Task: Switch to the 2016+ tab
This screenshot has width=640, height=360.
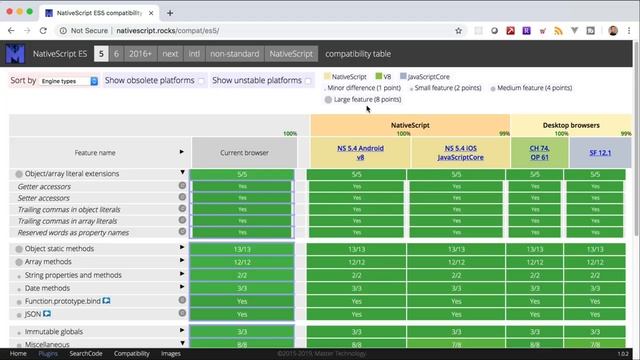Action: pos(140,53)
